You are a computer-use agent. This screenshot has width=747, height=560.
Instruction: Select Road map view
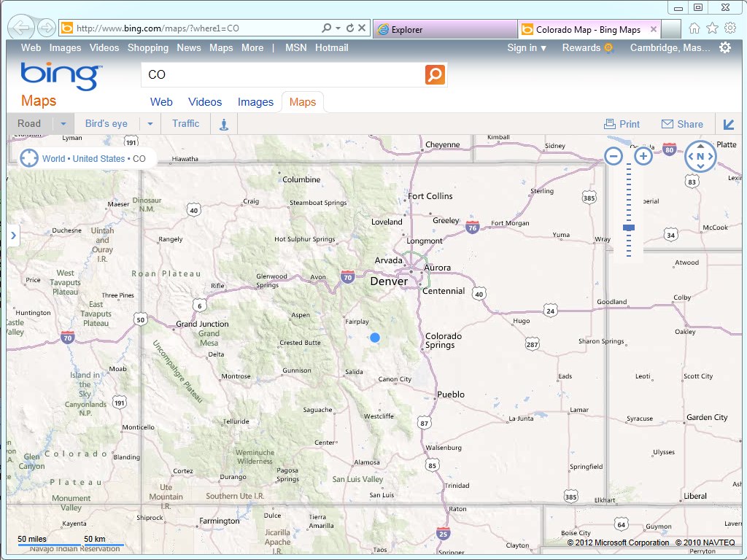pyautogui.click(x=29, y=124)
